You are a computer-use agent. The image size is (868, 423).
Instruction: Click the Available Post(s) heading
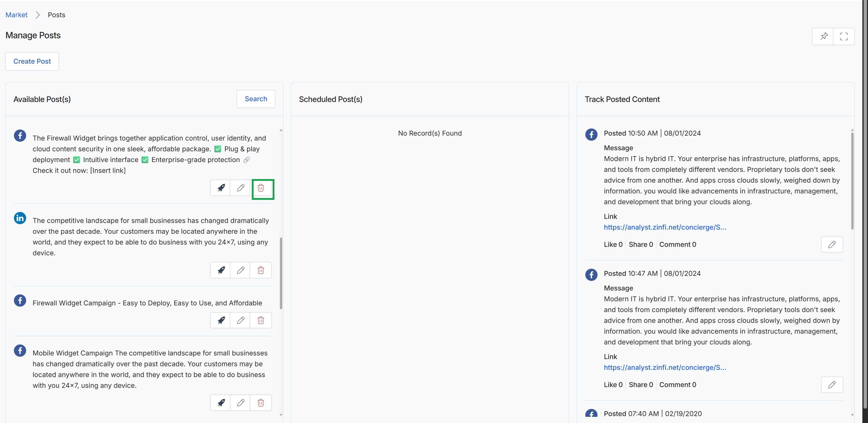[x=42, y=99]
